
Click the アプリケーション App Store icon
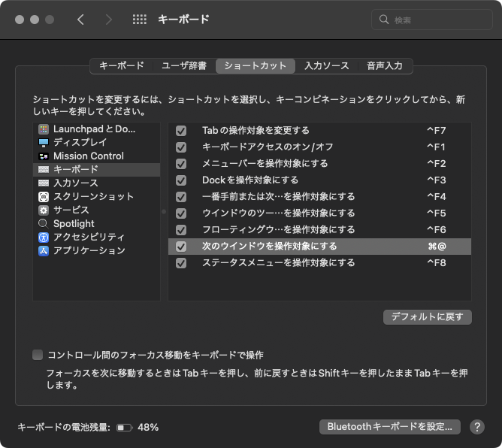point(44,251)
